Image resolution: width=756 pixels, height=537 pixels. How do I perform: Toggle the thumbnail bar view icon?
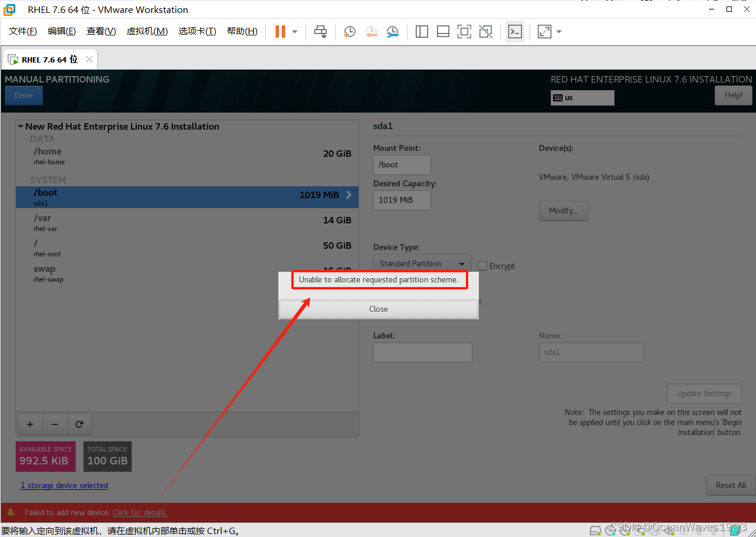pos(443,32)
